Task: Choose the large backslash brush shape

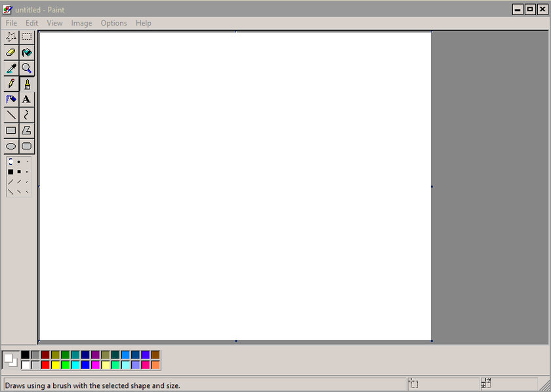Action: (x=10, y=192)
